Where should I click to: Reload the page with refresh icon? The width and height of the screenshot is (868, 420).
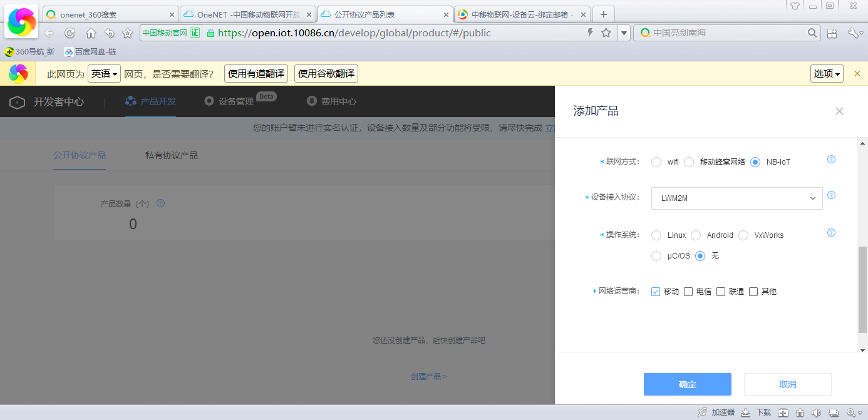70,33
